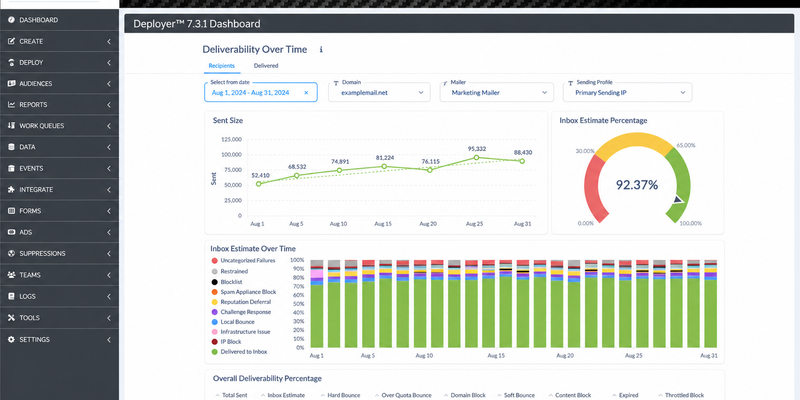
Task: Click the Deploy parachute icon in sidebar
Action: point(11,63)
